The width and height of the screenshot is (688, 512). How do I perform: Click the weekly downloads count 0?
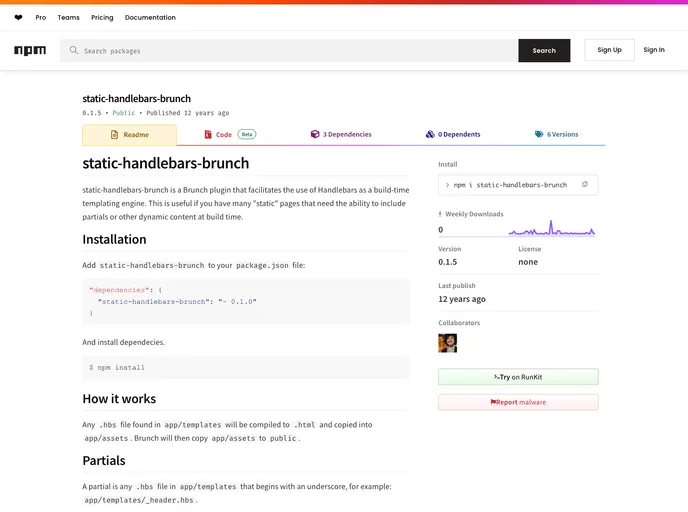(x=441, y=230)
